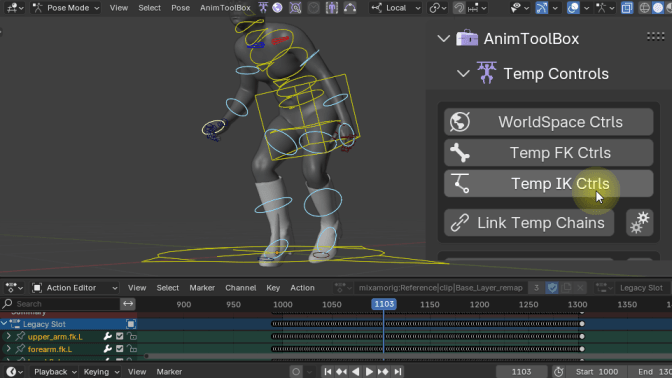The height and width of the screenshot is (378, 672).
Task: Open the AnimToolBox header menu
Action: (x=225, y=8)
